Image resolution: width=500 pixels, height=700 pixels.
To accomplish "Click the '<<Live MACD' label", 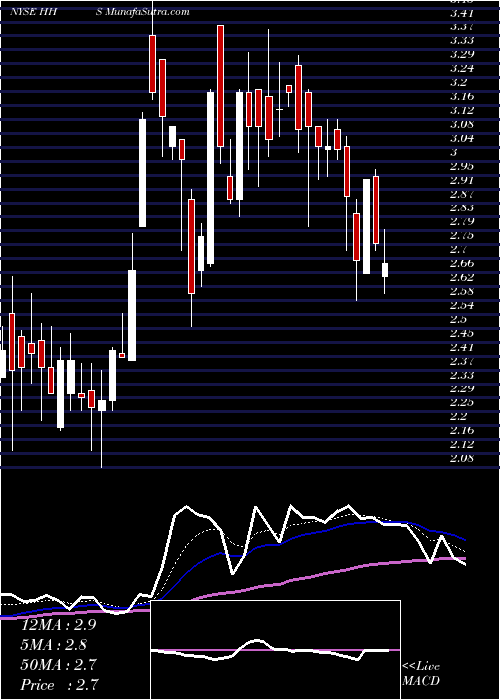I will pyautogui.click(x=421, y=674).
